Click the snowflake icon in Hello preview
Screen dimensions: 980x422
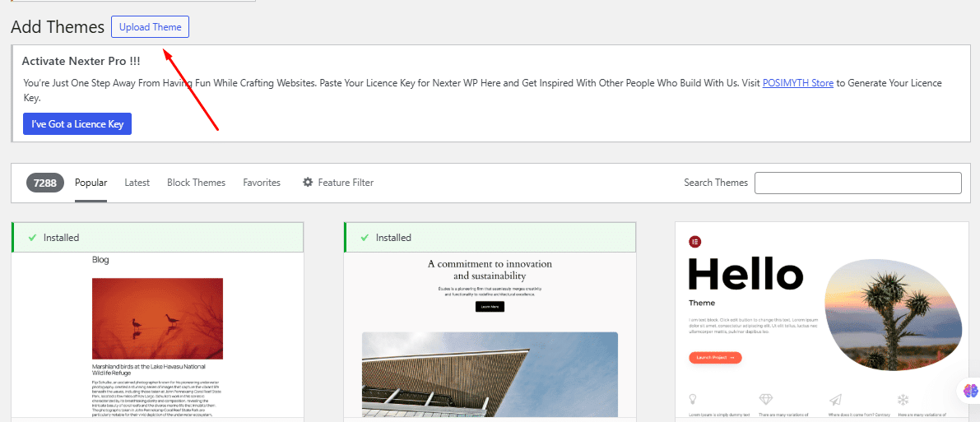[903, 399]
